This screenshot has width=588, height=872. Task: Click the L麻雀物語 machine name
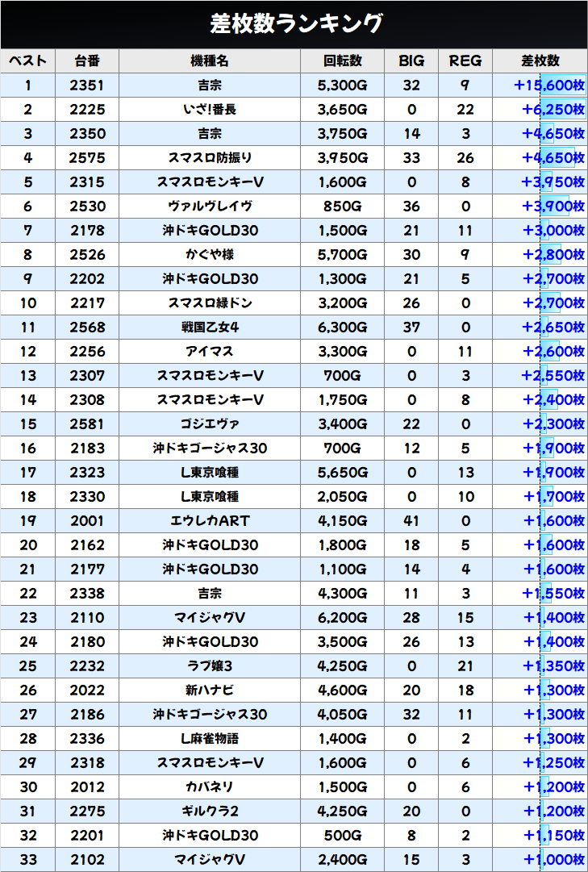click(x=210, y=739)
